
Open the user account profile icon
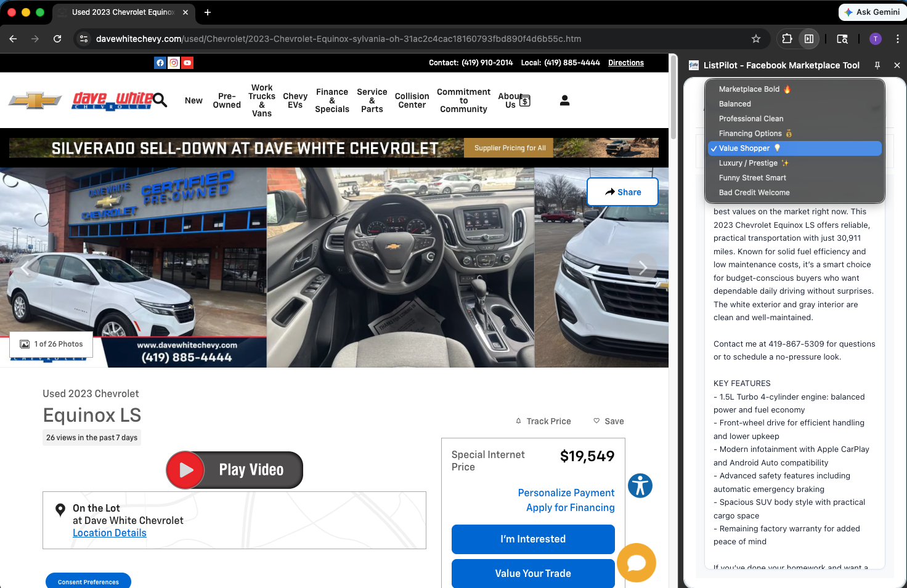click(564, 100)
